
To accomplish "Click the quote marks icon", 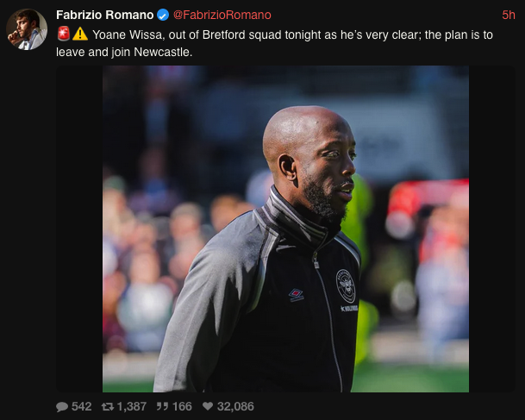I will pyautogui.click(x=162, y=406).
